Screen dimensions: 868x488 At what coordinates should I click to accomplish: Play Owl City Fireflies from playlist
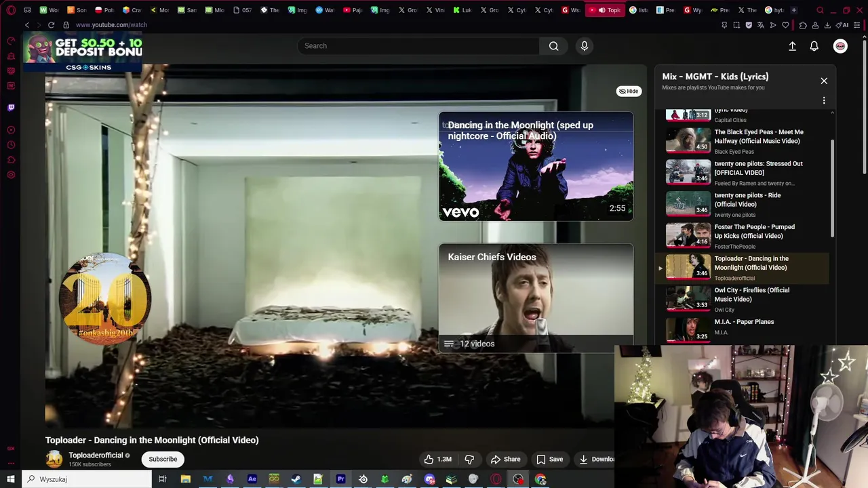(x=743, y=299)
